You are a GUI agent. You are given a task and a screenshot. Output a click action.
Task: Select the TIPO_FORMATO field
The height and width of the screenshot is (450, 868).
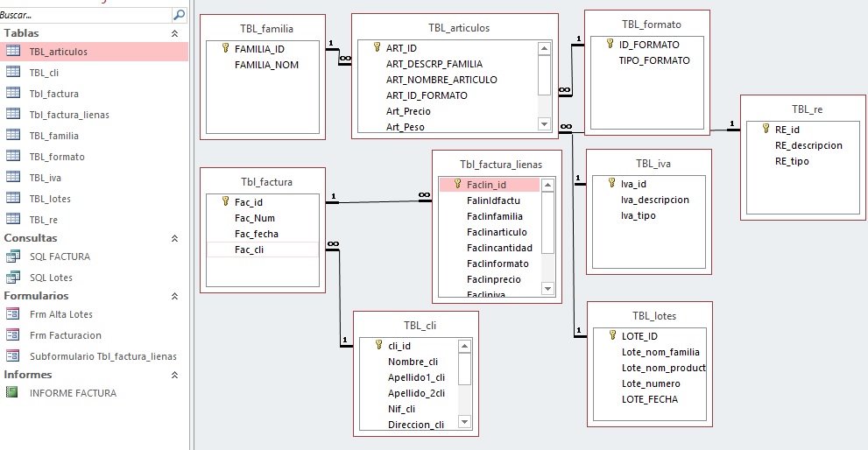tap(654, 60)
